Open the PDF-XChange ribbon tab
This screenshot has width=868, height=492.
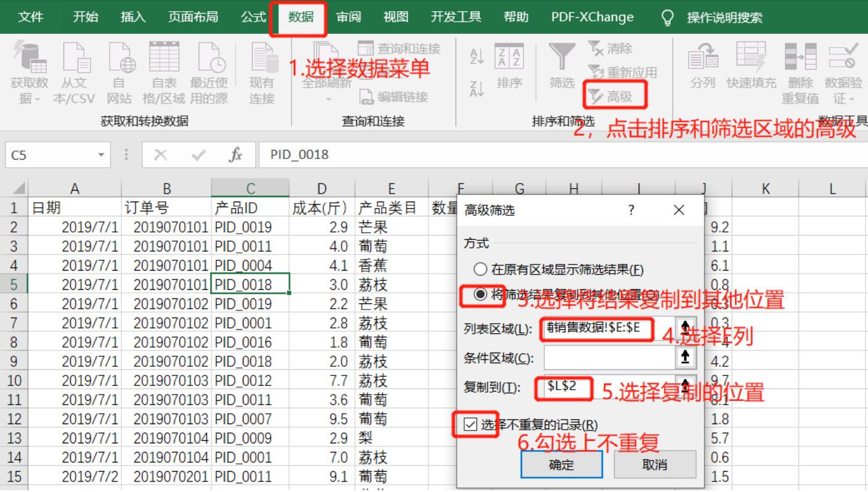[x=592, y=17]
